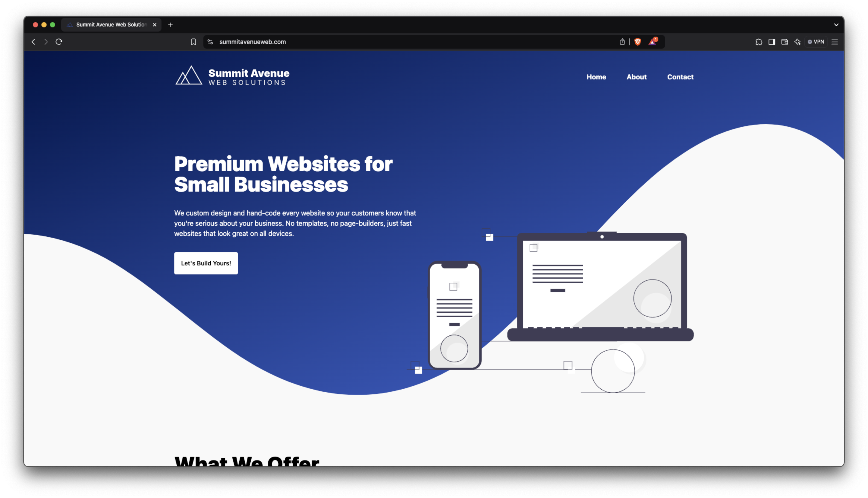Click the browser extensions icon
Image resolution: width=868 pixels, height=498 pixels.
pyautogui.click(x=760, y=41)
